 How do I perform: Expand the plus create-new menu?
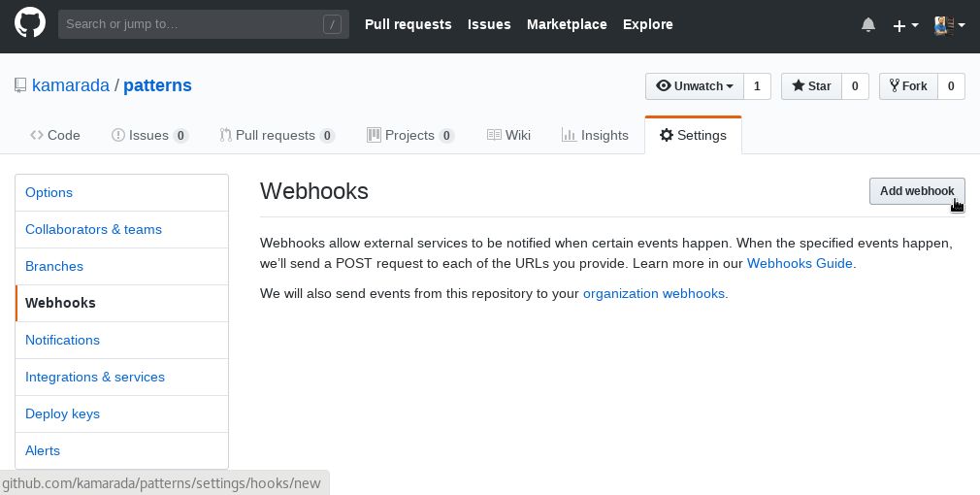click(x=905, y=25)
